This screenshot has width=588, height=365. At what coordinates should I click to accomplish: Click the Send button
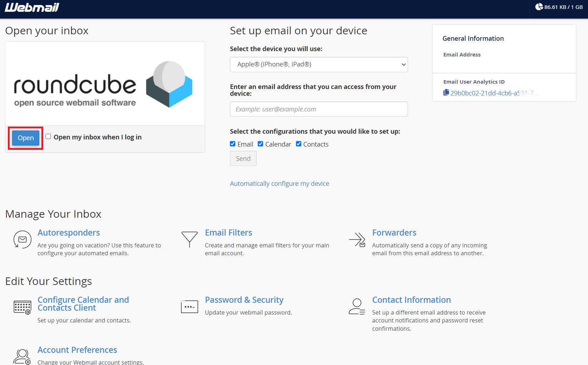243,159
